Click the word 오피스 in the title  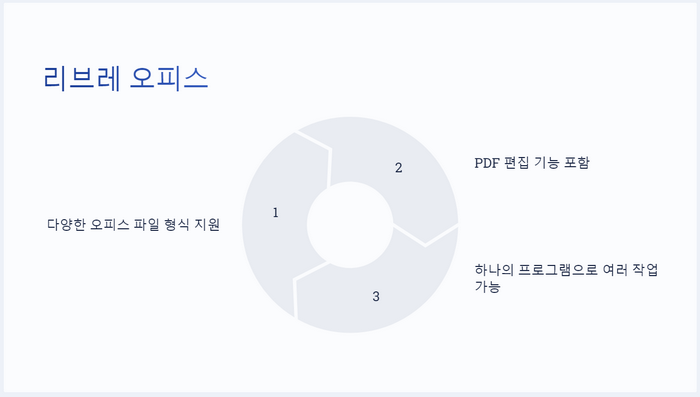pyautogui.click(x=169, y=78)
